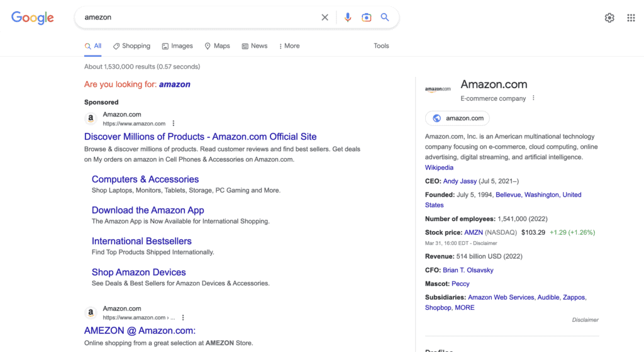Viewport: 644px width, 352px height.
Task: Click the sponsored https://www.amazon.com URL
Action: tap(134, 124)
